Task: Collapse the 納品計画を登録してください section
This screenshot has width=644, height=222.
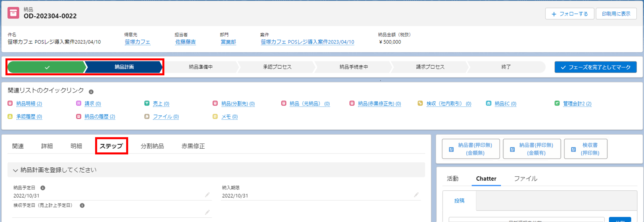Action: click(16, 170)
